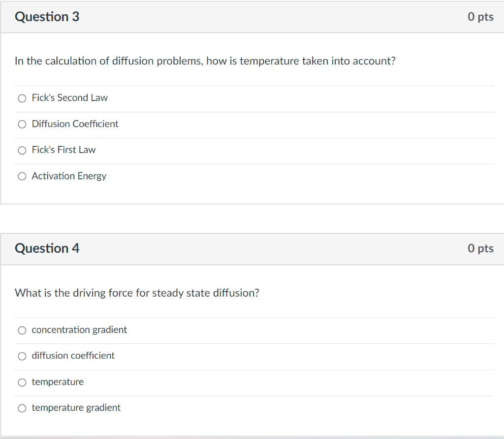The height and width of the screenshot is (439, 504).
Task: Select the temperature gradient radio button
Action: pos(22,408)
